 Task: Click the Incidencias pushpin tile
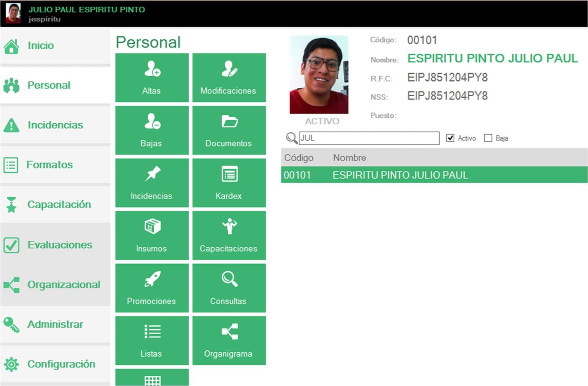152,182
